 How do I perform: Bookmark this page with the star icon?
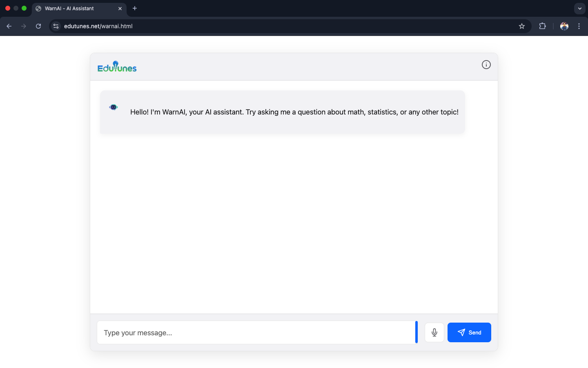[x=521, y=26]
